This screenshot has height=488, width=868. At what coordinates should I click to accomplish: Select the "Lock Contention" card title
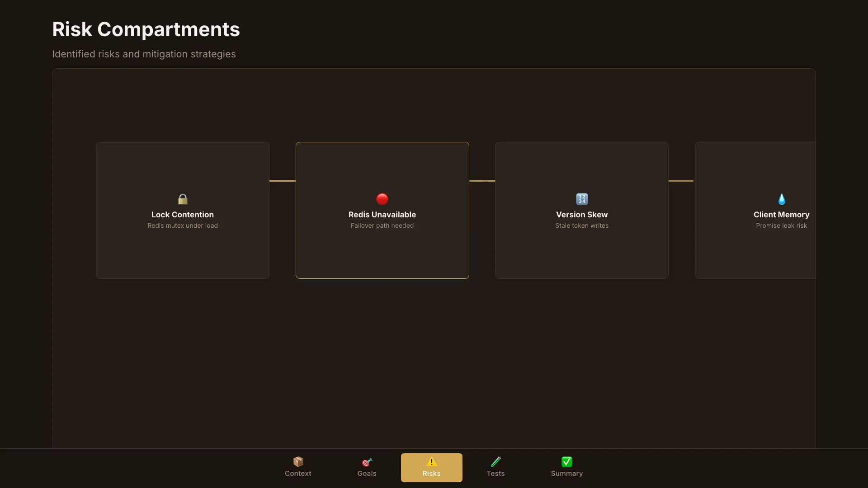pyautogui.click(x=183, y=215)
